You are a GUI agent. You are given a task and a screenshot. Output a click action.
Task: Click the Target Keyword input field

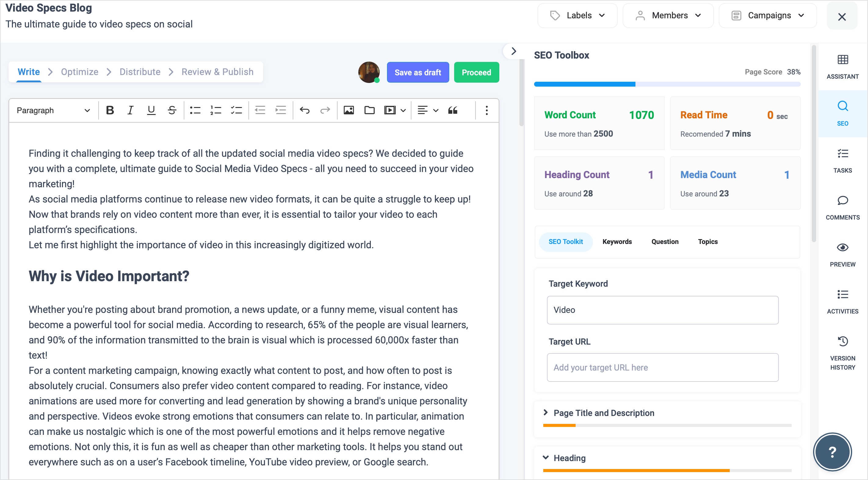pyautogui.click(x=663, y=310)
